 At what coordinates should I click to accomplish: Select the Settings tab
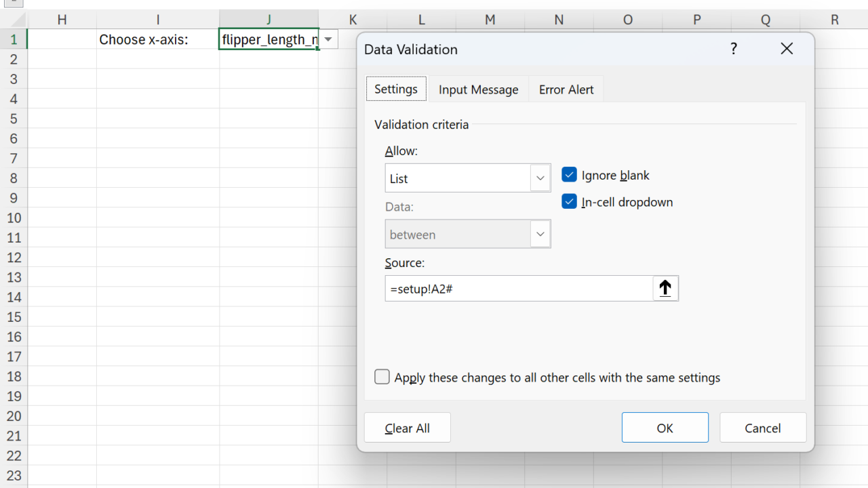point(396,89)
